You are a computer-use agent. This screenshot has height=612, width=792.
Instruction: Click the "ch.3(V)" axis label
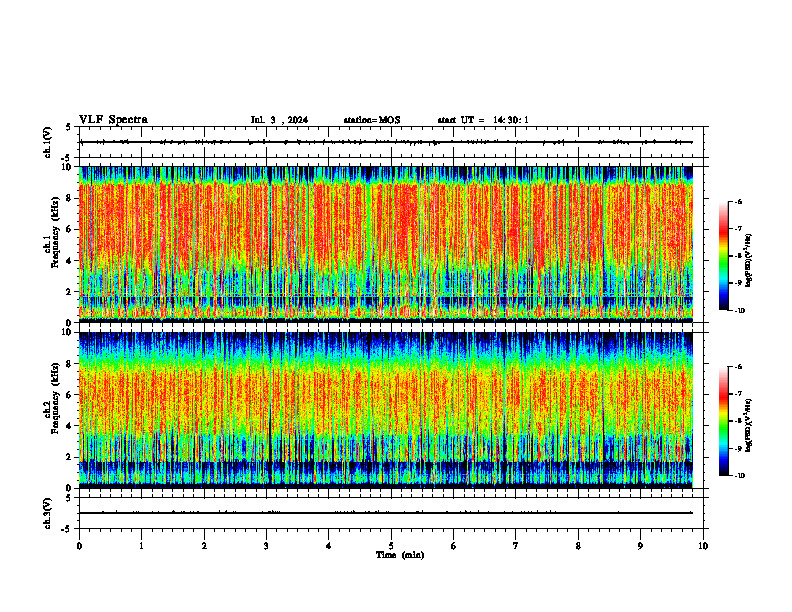coord(47,513)
